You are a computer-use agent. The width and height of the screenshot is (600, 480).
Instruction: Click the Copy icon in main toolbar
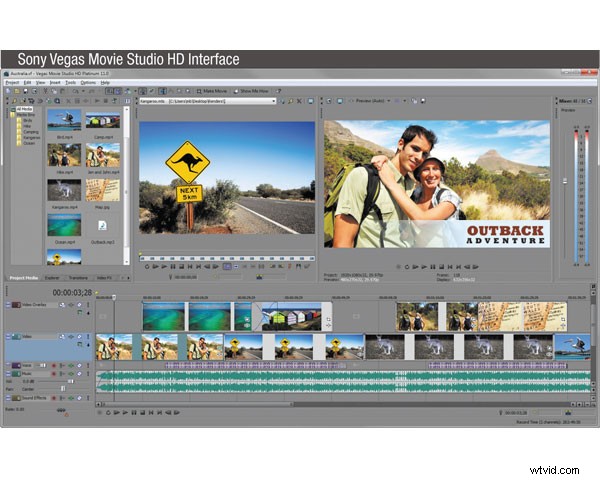[x=54, y=91]
